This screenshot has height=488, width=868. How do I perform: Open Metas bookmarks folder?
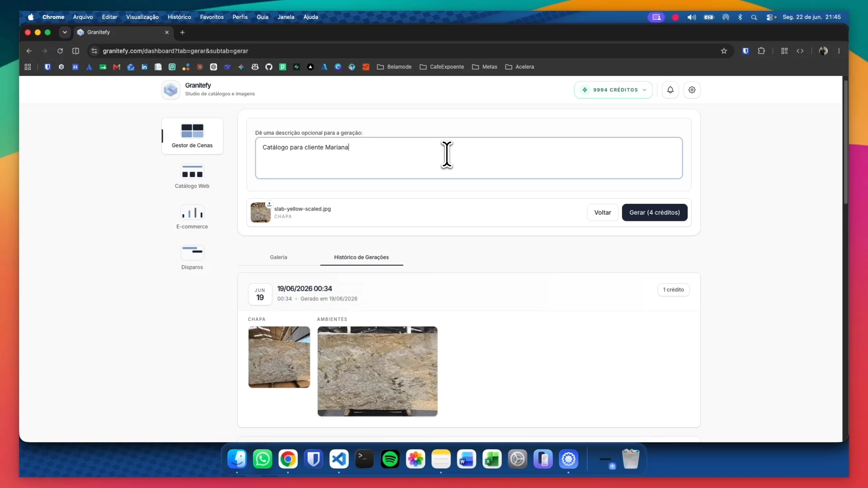click(x=485, y=67)
